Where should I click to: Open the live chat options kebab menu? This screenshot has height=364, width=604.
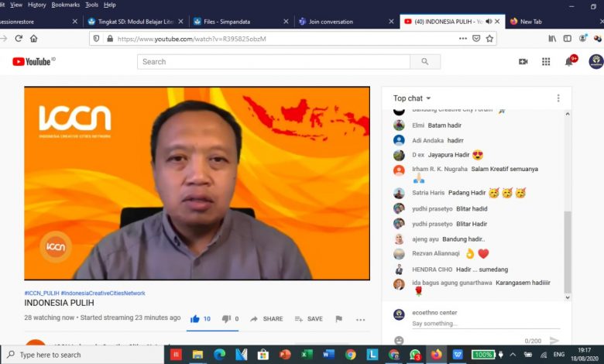(x=558, y=98)
